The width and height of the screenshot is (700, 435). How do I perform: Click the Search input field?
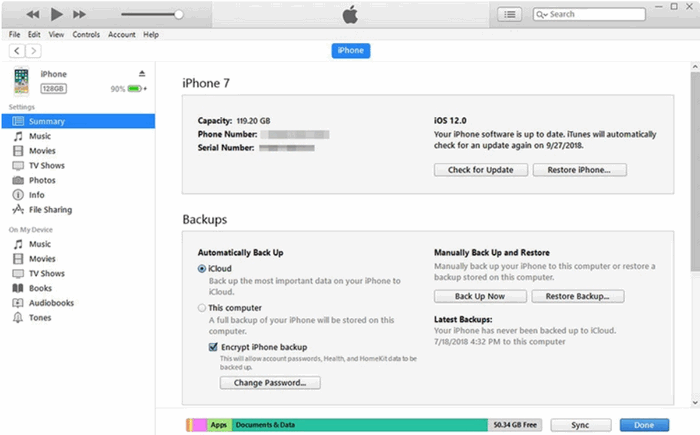pos(589,14)
